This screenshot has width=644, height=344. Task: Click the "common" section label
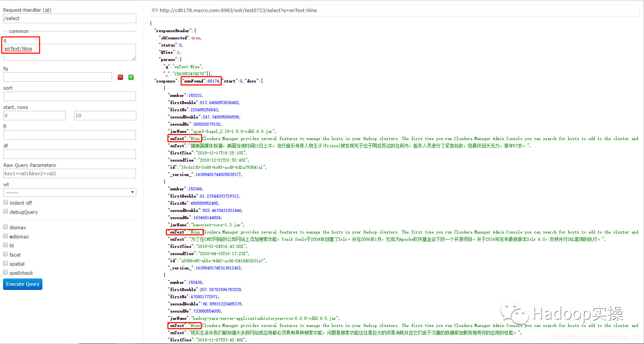pyautogui.click(x=19, y=31)
